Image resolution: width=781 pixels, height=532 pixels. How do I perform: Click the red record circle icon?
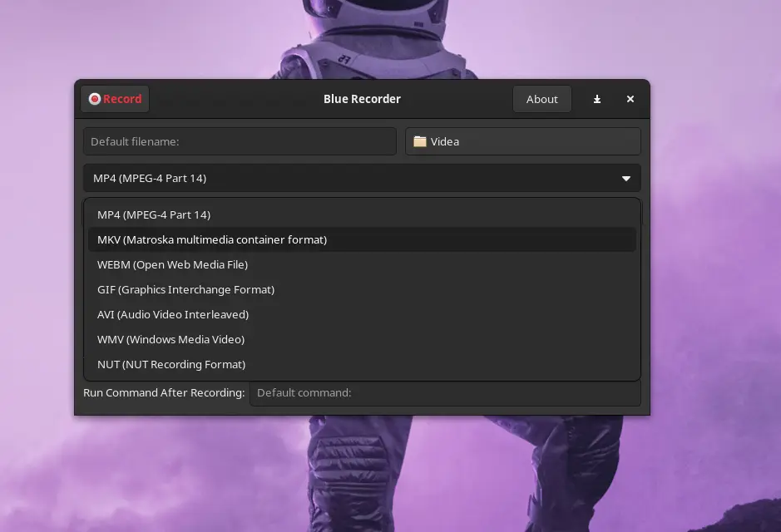point(95,99)
